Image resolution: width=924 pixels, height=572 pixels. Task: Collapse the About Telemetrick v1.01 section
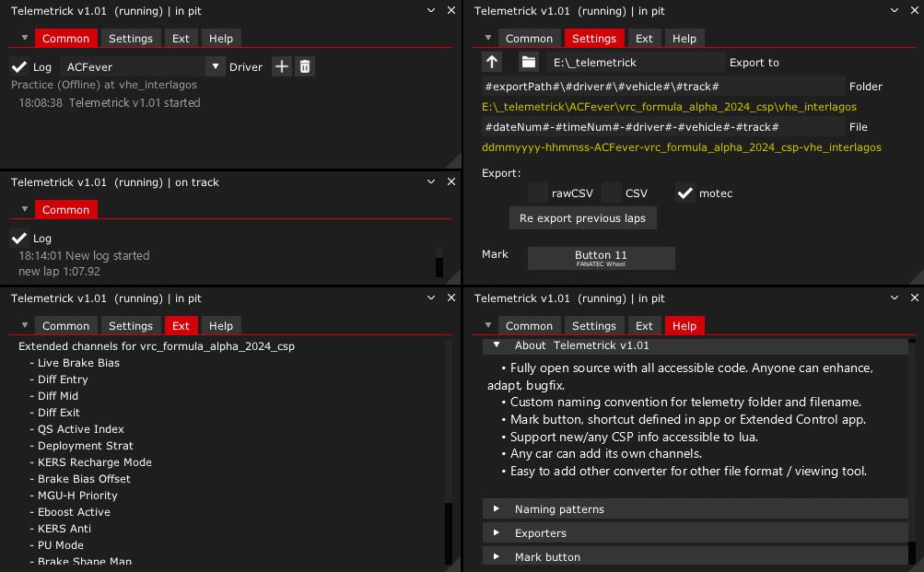pos(695,345)
